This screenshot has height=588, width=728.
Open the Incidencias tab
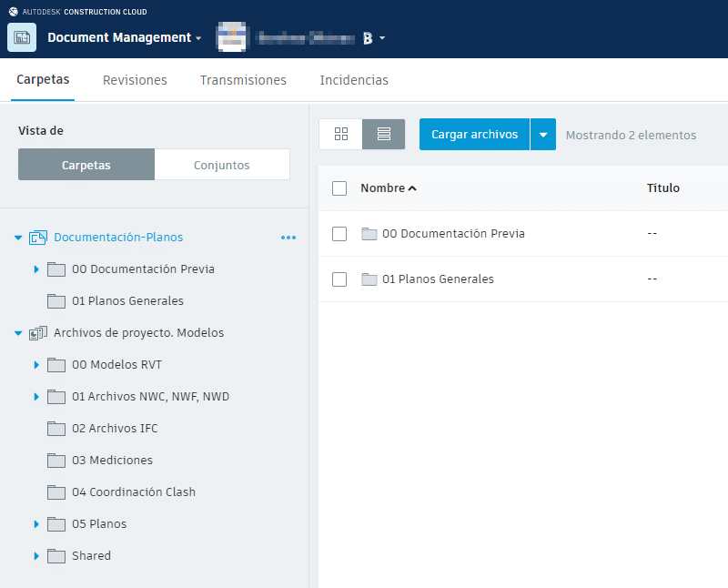pyautogui.click(x=354, y=80)
